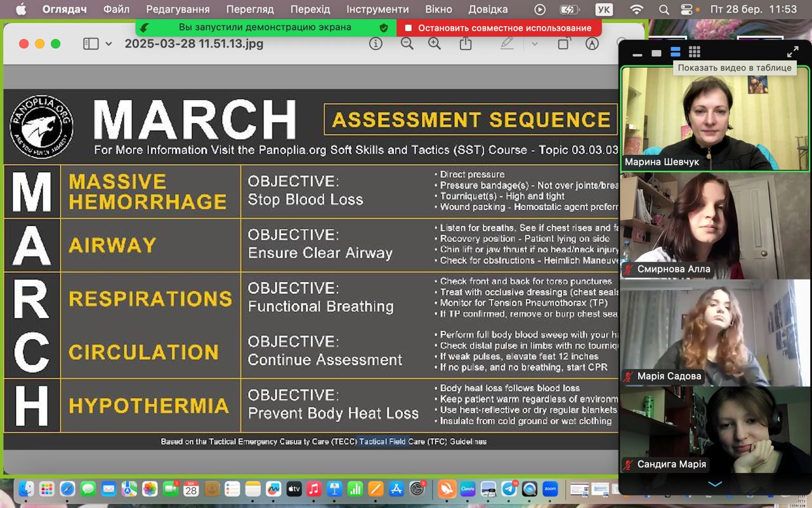The image size is (812, 508).
Task: Open Finder from the Dock
Action: (26, 489)
